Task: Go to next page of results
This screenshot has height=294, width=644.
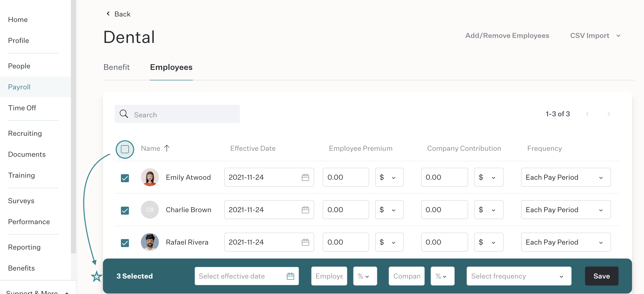Action: click(609, 114)
